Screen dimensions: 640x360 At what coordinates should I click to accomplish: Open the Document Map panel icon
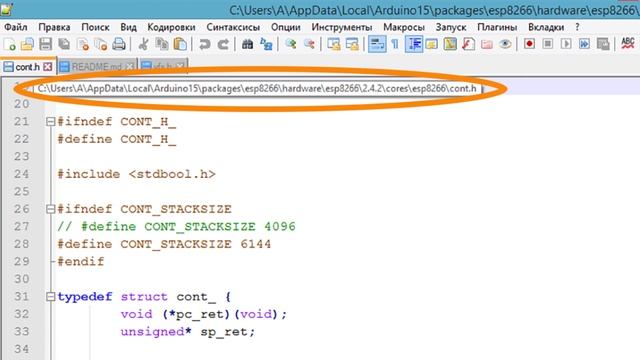(450, 44)
